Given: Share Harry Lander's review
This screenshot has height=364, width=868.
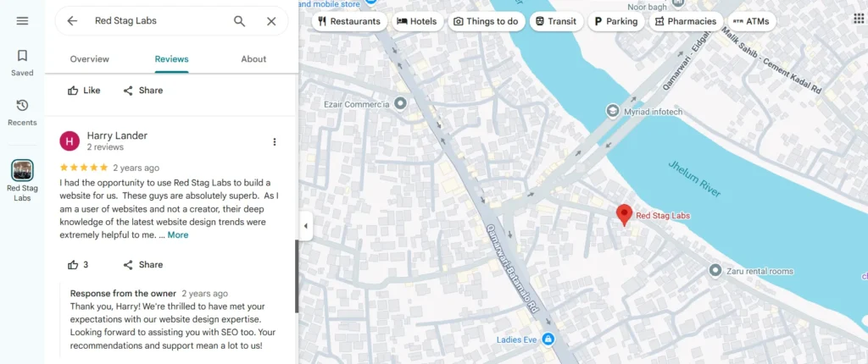Looking at the screenshot, I should (142, 265).
